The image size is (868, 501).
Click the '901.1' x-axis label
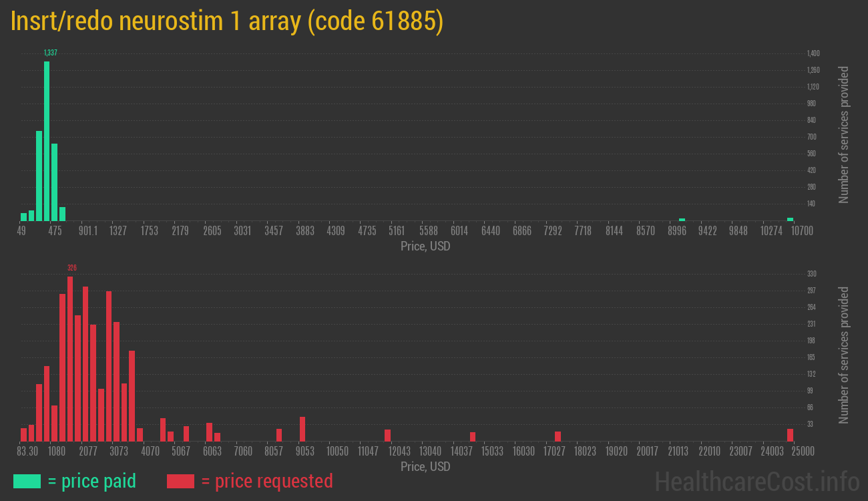click(x=87, y=230)
